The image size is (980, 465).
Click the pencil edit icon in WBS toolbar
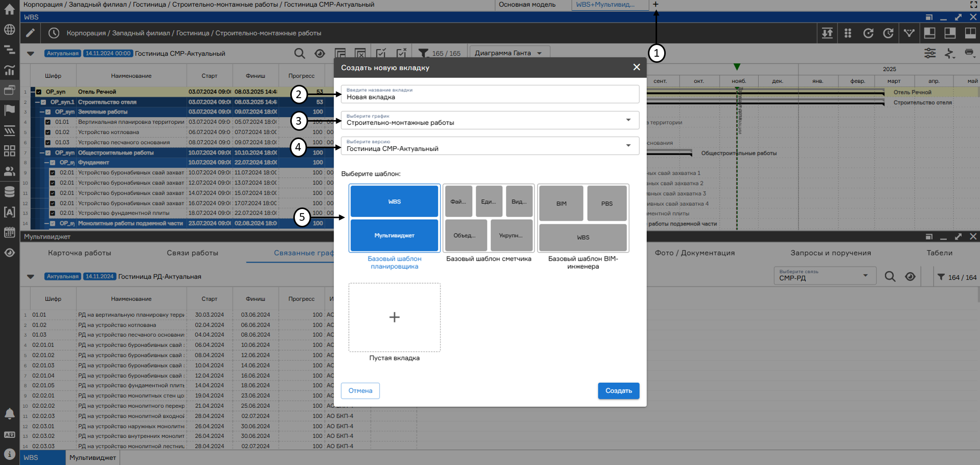[31, 33]
